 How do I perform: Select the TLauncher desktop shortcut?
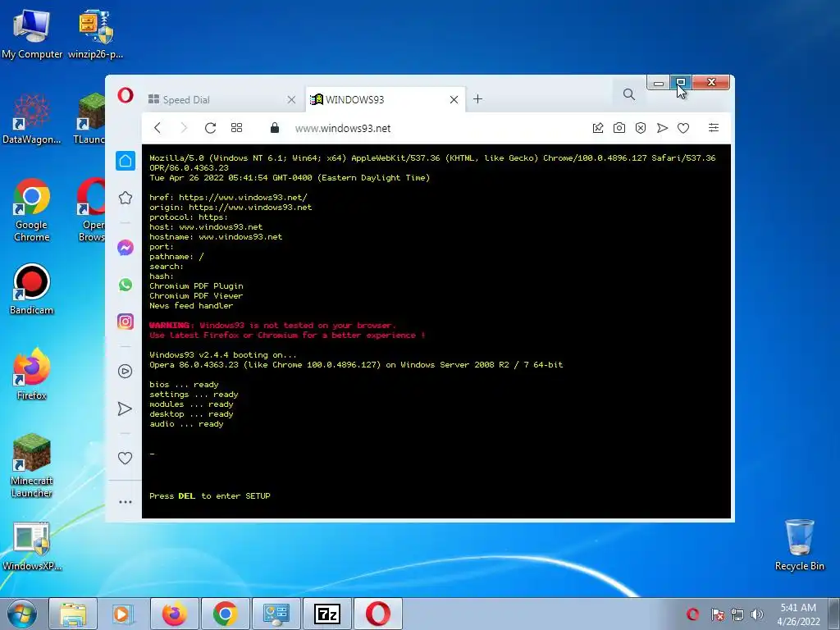(x=89, y=119)
